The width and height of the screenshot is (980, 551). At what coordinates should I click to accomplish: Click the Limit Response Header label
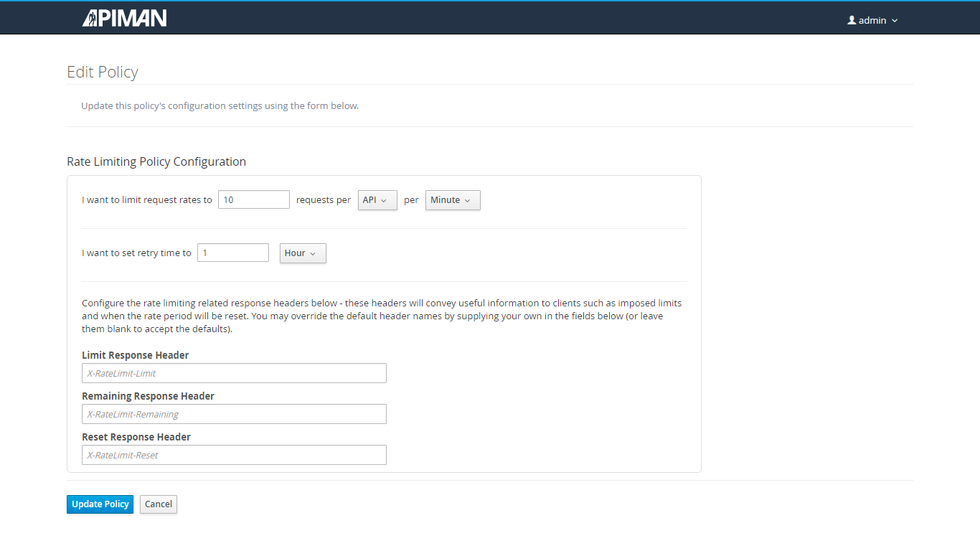tap(135, 355)
